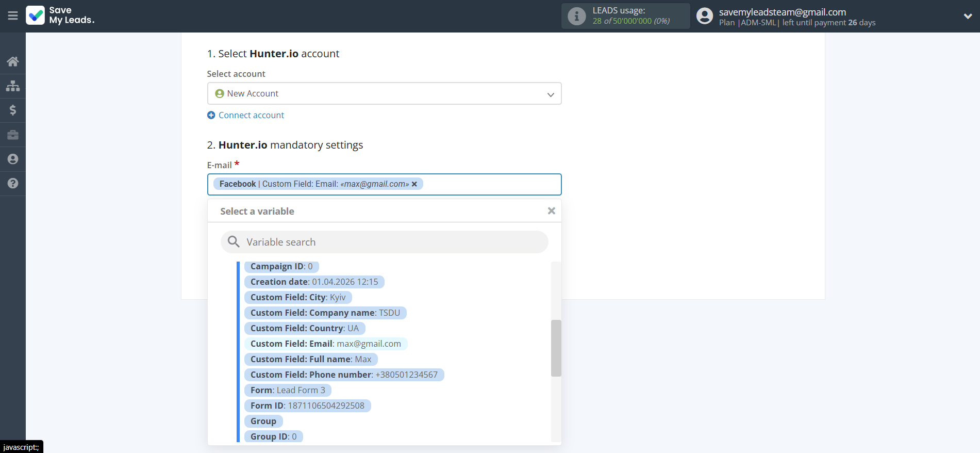
Task: Click the account email savemyleadsteam@gmail.com
Action: tap(782, 12)
